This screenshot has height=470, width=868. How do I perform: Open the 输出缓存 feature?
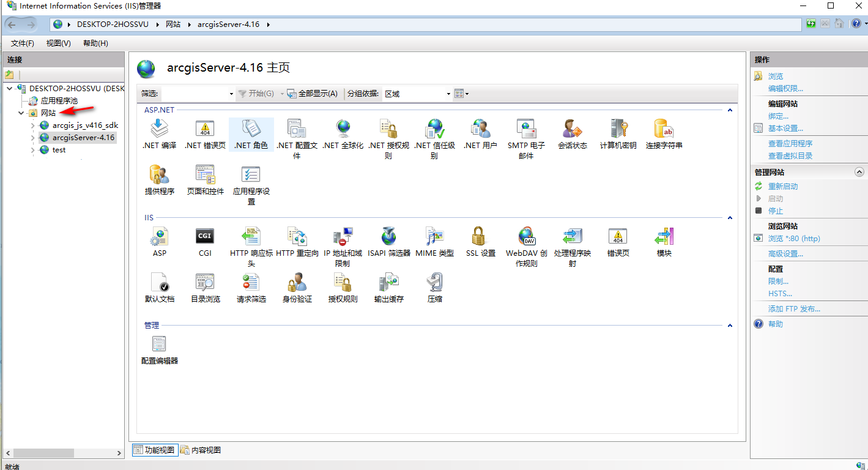[x=388, y=288]
